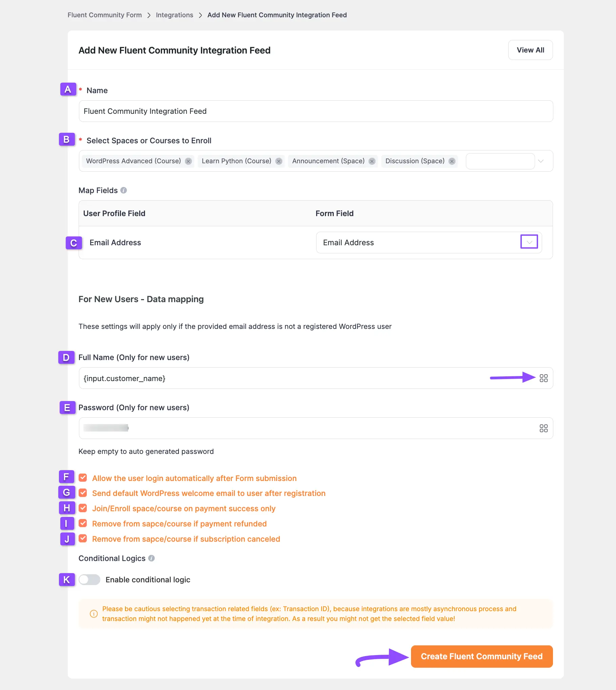
Task: Click Create Fluent Community Feed button
Action: 481,656
